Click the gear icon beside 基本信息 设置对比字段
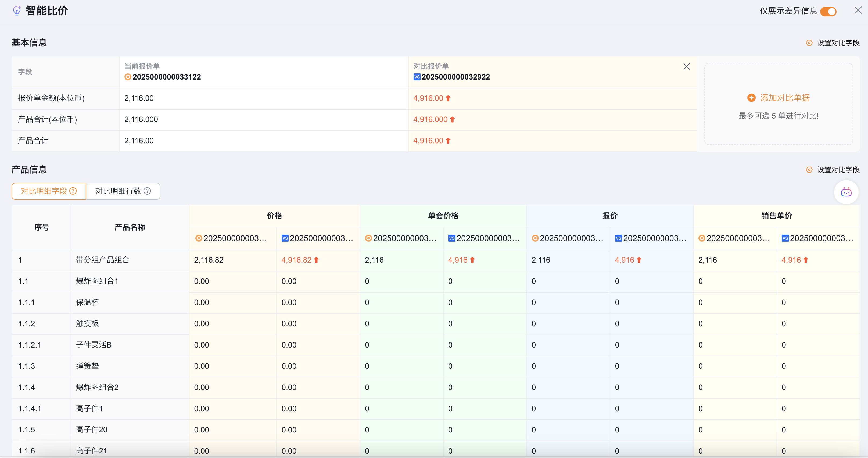Image resolution: width=868 pixels, height=458 pixels. click(x=809, y=43)
